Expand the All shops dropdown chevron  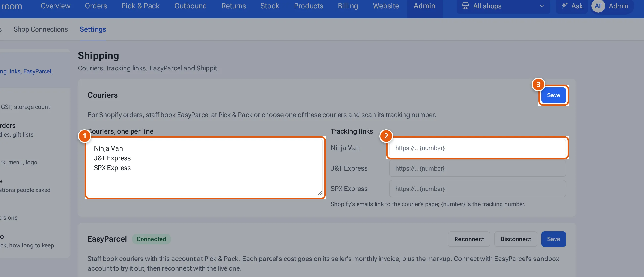[x=542, y=6]
